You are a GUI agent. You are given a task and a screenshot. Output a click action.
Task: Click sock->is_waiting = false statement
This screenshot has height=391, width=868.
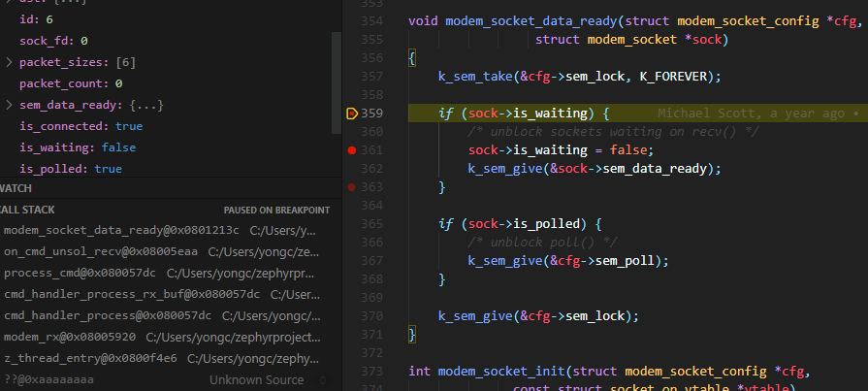(562, 150)
